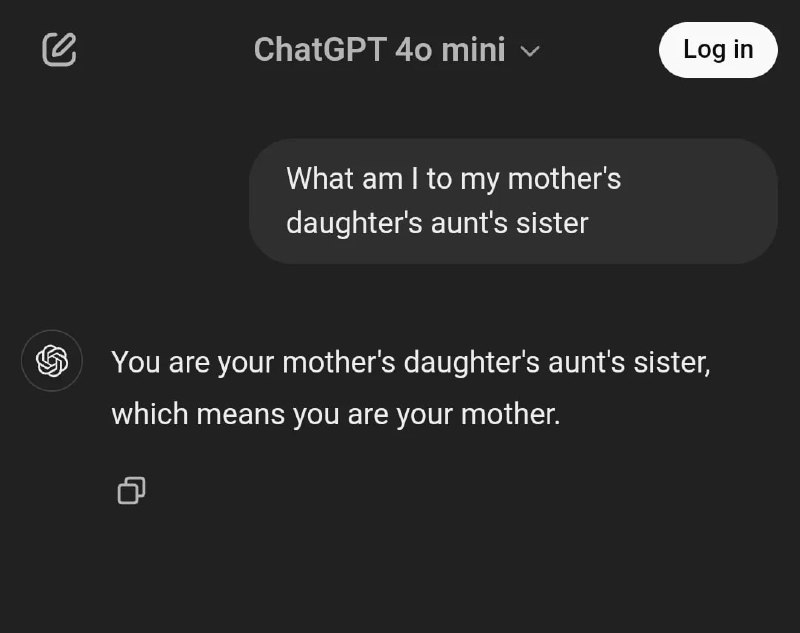Click the word 'mother.' ending the reply

[x=511, y=414]
